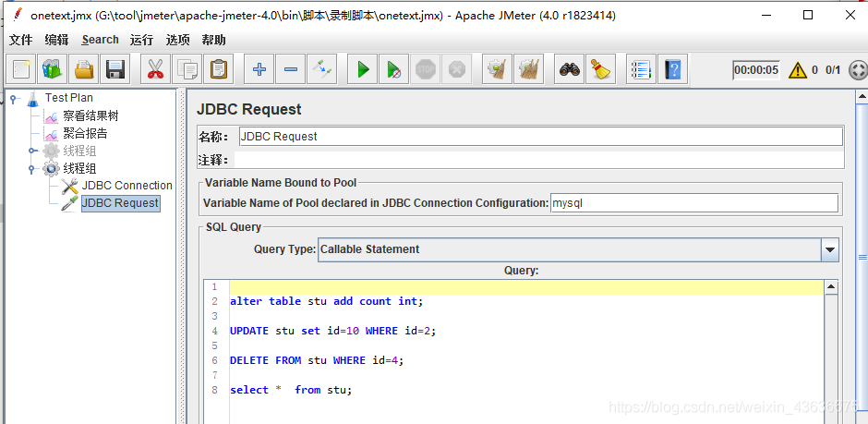Open the 运行 menu
Screen dimensions: 868x424
click(x=141, y=40)
